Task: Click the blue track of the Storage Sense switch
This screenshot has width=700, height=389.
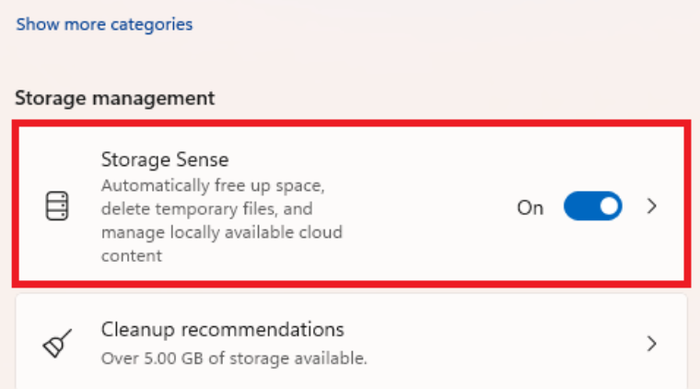Action: point(579,206)
